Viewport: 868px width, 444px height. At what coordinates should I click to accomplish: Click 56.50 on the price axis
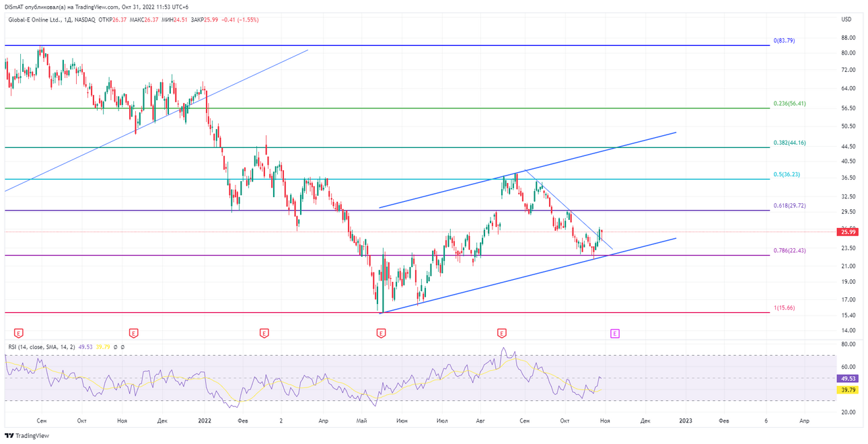point(848,108)
